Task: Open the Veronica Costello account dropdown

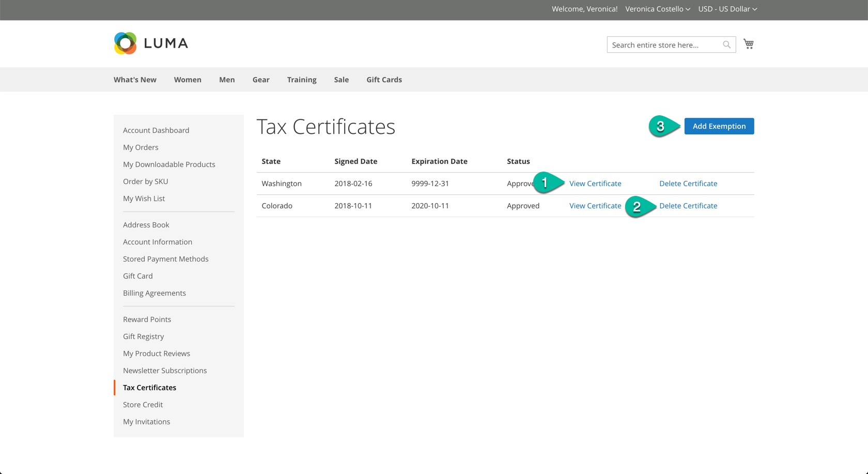Action: pyautogui.click(x=657, y=9)
